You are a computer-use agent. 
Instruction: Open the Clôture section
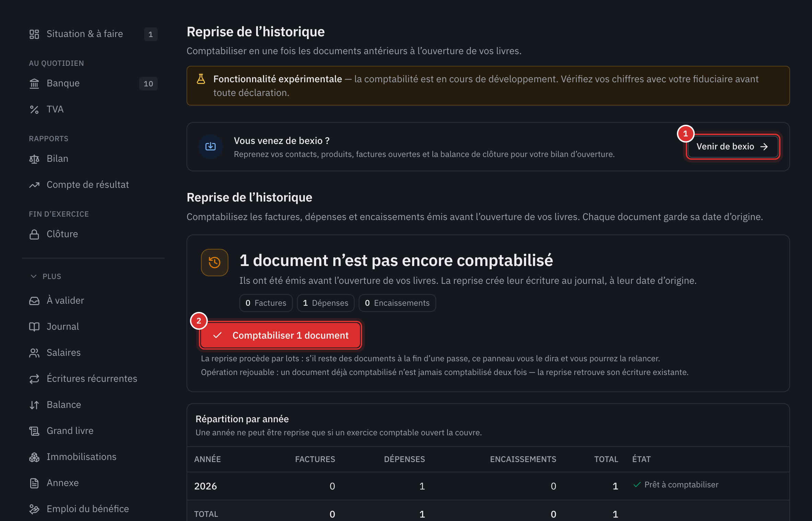[93, 234]
